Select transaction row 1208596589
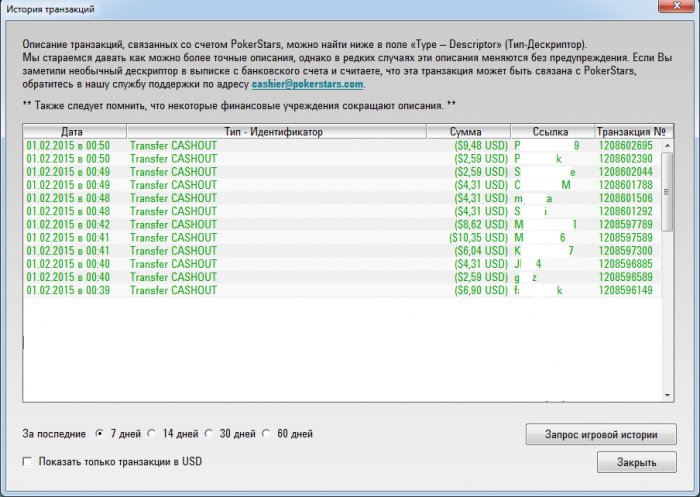Screen dimensions: 700x497 (342, 277)
